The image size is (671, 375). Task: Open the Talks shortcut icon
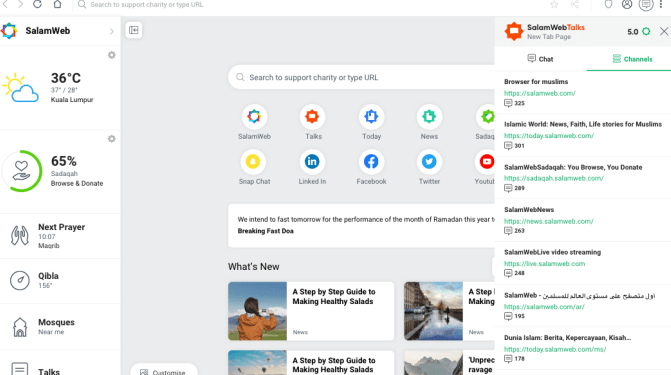[x=312, y=116]
